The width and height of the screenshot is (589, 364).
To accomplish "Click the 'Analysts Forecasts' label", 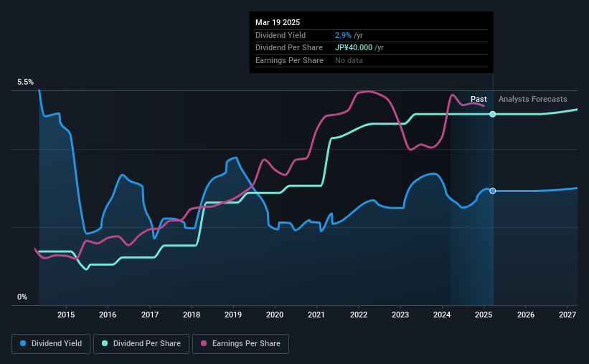I will (532, 99).
